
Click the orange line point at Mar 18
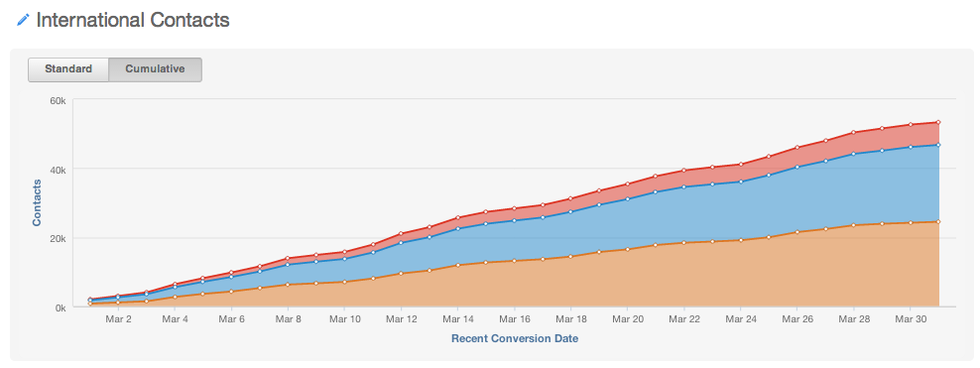(570, 257)
